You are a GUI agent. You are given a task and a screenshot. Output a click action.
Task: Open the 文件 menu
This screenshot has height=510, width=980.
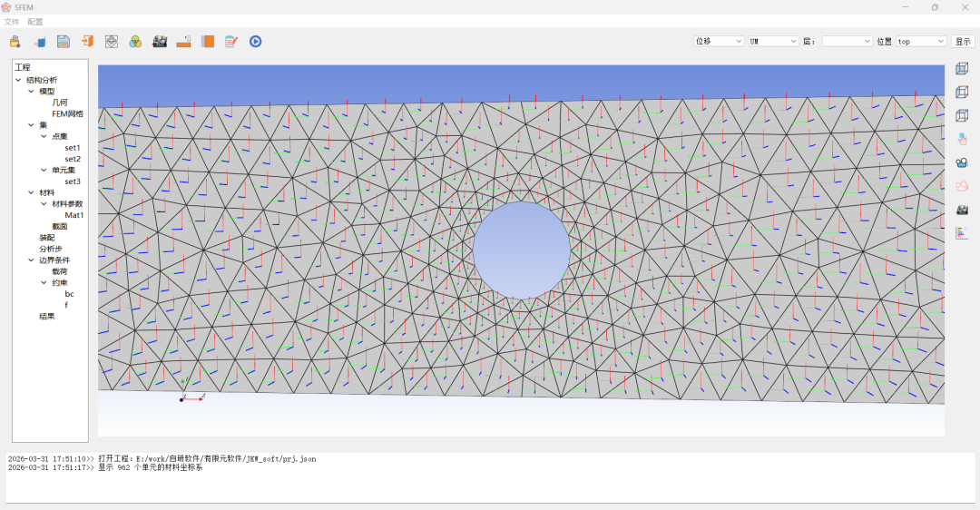(x=11, y=22)
